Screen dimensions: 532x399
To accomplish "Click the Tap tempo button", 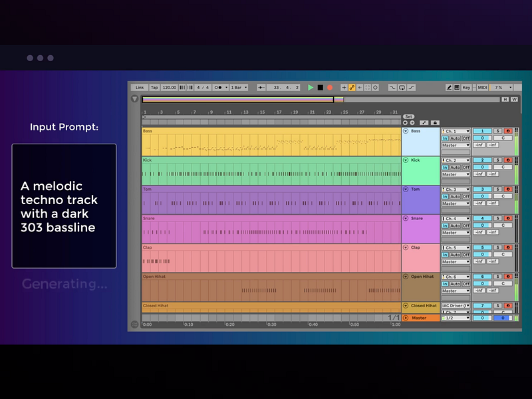I will tap(154, 88).
